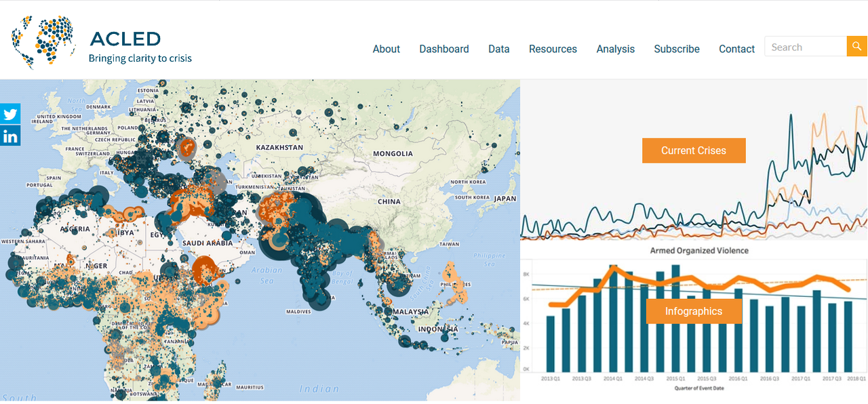Click the ALGERIA label on the map
This screenshot has width=868, height=404.
click(75, 229)
